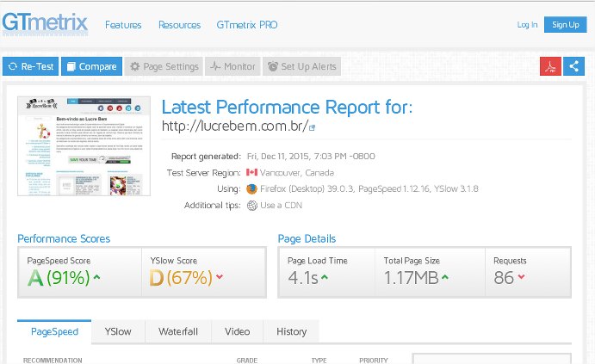The width and height of the screenshot is (595, 364).
Task: Open the Video tab
Action: (237, 332)
